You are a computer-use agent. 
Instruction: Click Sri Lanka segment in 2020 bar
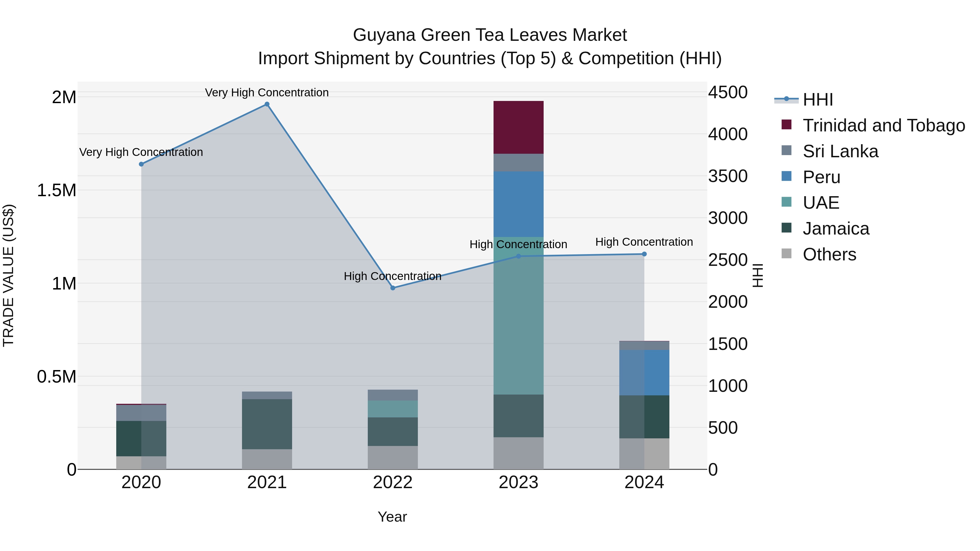(141, 413)
